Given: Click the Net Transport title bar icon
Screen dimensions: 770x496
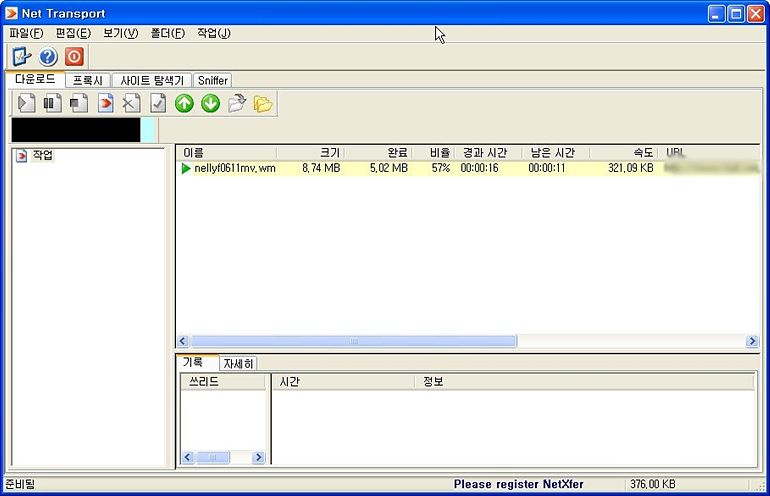Looking at the screenshot, I should (x=11, y=13).
